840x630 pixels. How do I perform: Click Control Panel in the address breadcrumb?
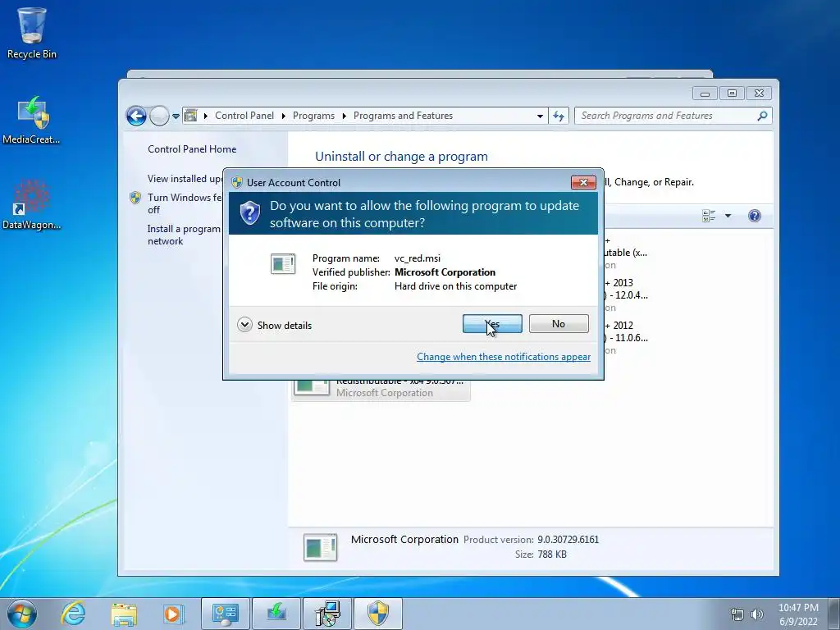coord(244,116)
